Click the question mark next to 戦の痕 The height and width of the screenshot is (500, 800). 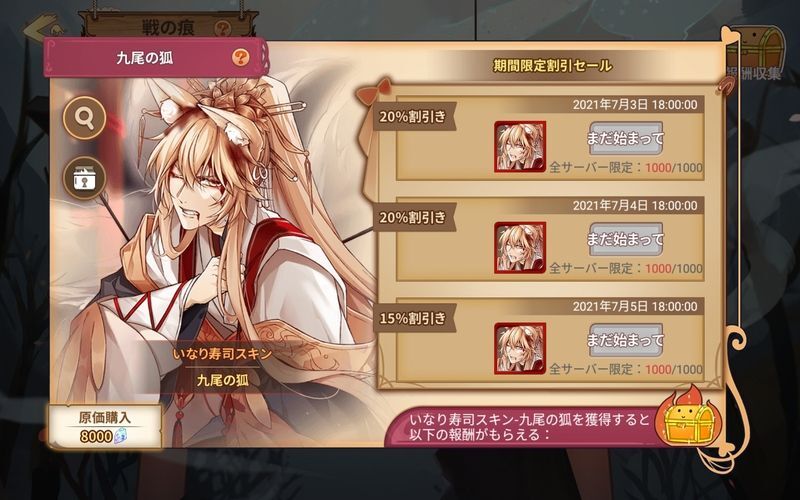(x=222, y=28)
